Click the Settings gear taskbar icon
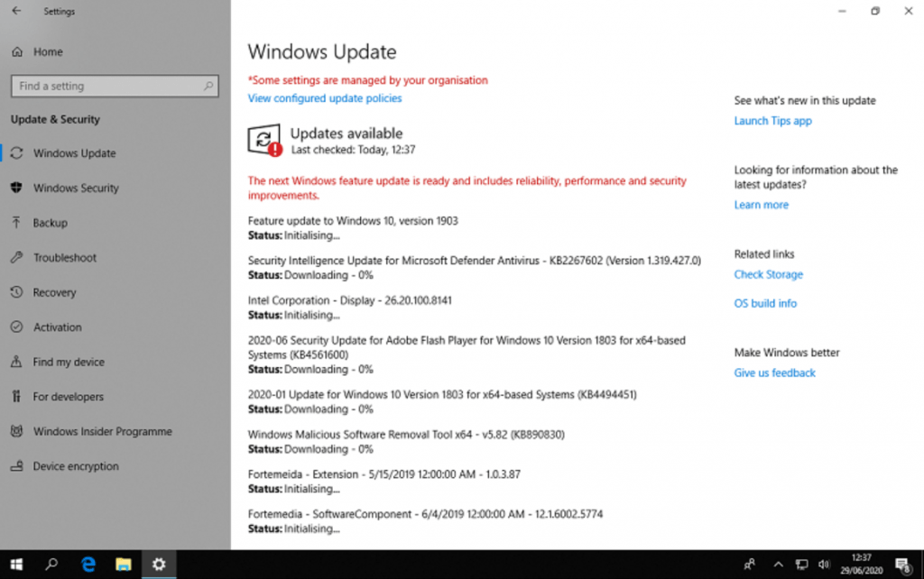The height and width of the screenshot is (579, 924). [x=159, y=565]
